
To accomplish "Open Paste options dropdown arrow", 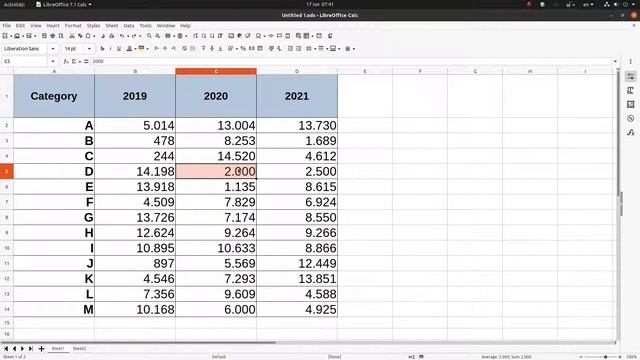I will coord(94,36).
